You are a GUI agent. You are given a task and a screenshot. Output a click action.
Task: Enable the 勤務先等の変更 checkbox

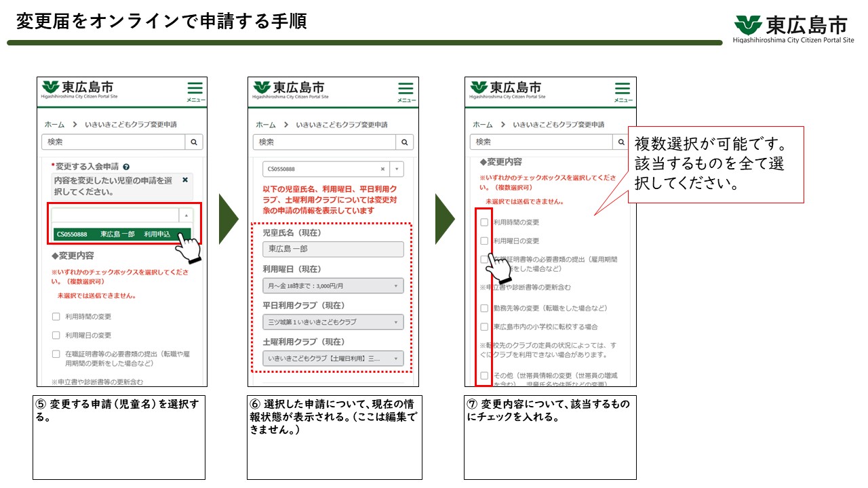click(484, 307)
